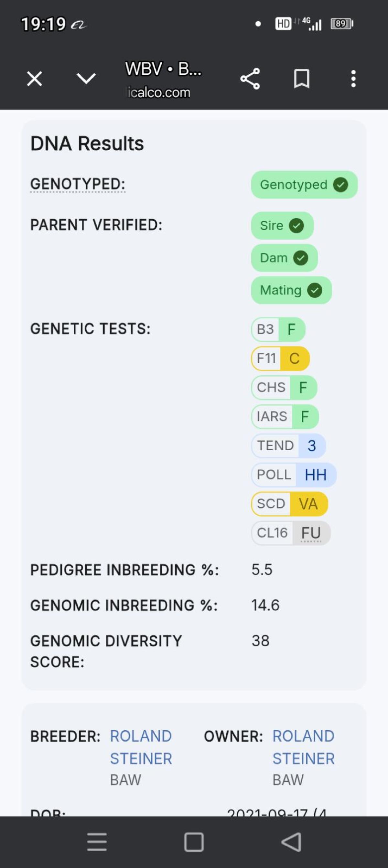388x868 pixels.
Task: Show the GENOTYPED label explanation
Action: (x=78, y=184)
